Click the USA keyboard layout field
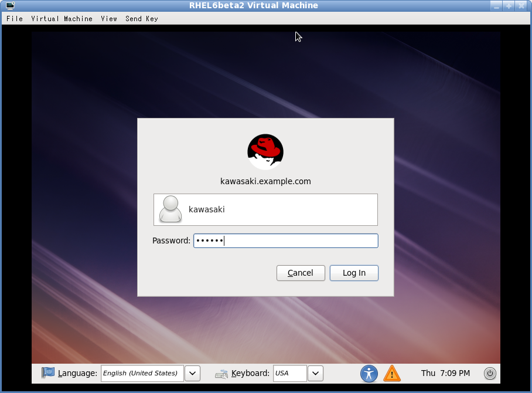 290,373
